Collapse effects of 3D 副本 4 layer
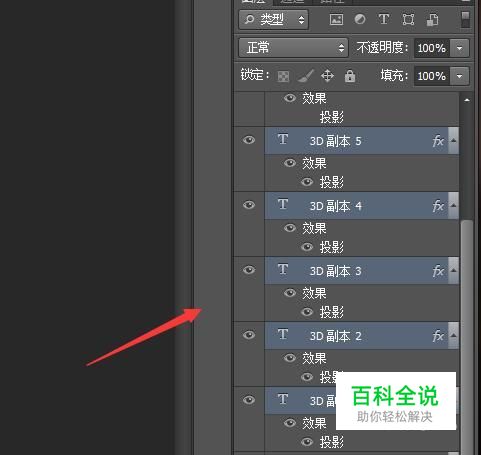 click(453, 205)
